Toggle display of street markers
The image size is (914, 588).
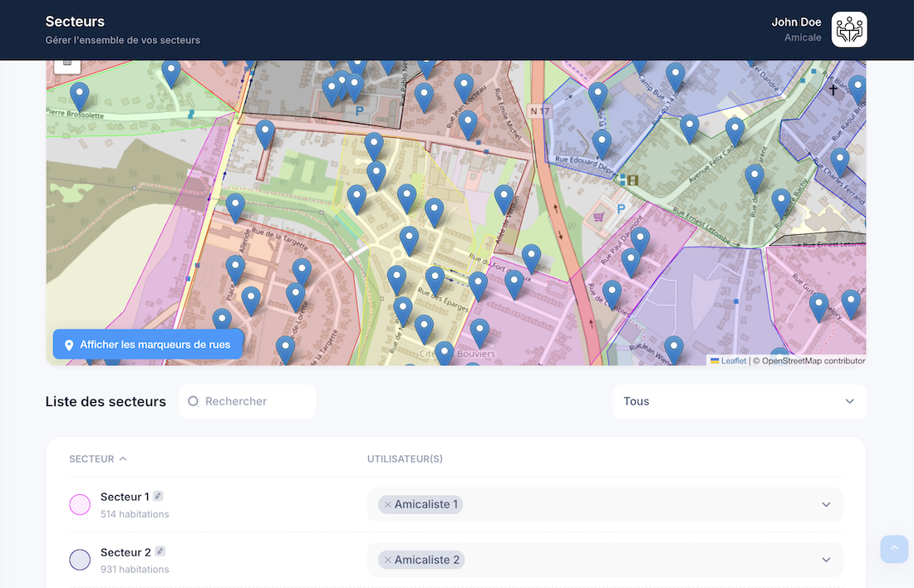coord(148,345)
